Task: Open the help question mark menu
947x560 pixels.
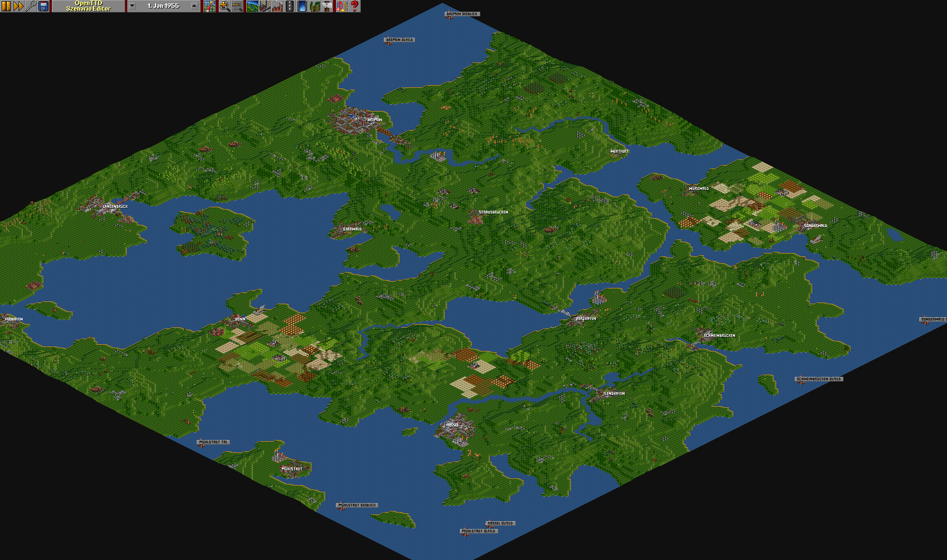Action: click(355, 6)
